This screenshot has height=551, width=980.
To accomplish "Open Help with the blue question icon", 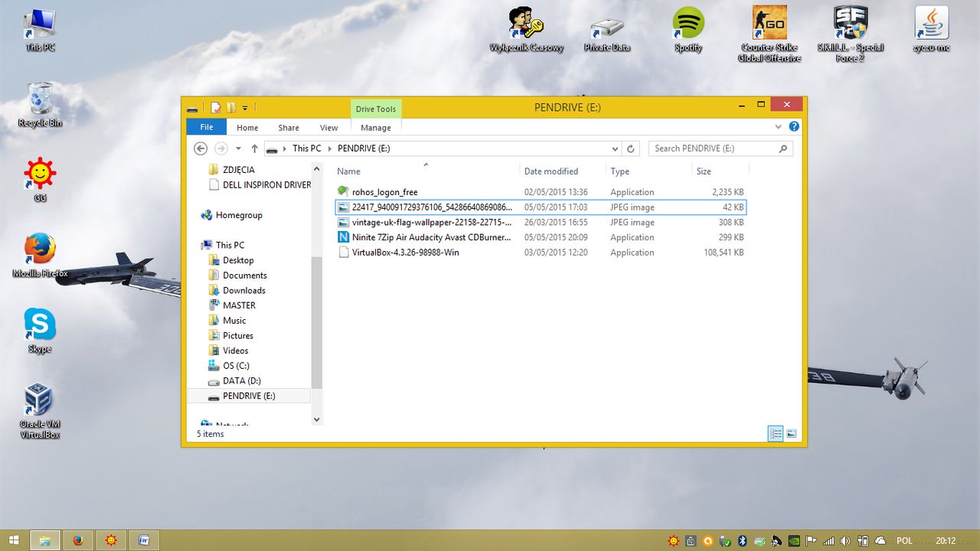I will pos(794,127).
